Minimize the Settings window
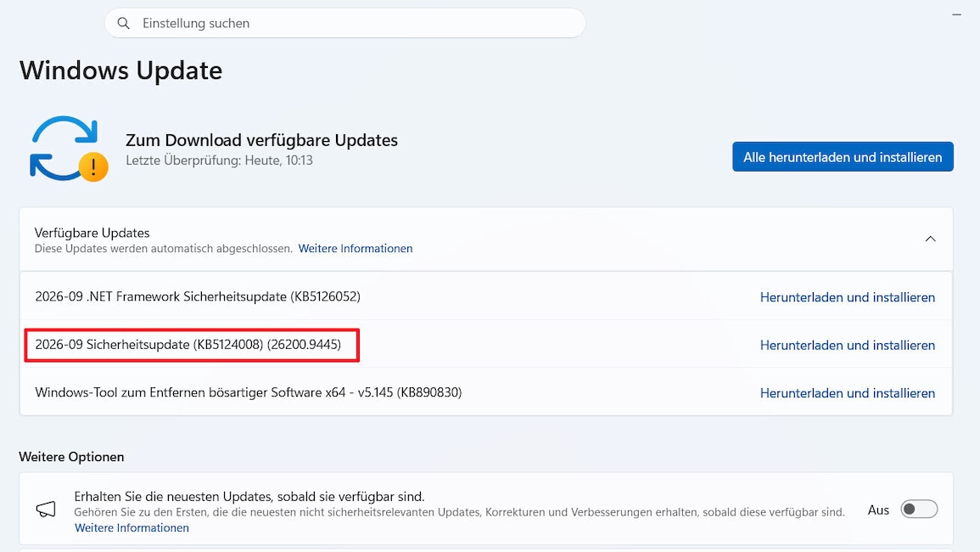The image size is (980, 552). click(x=956, y=14)
